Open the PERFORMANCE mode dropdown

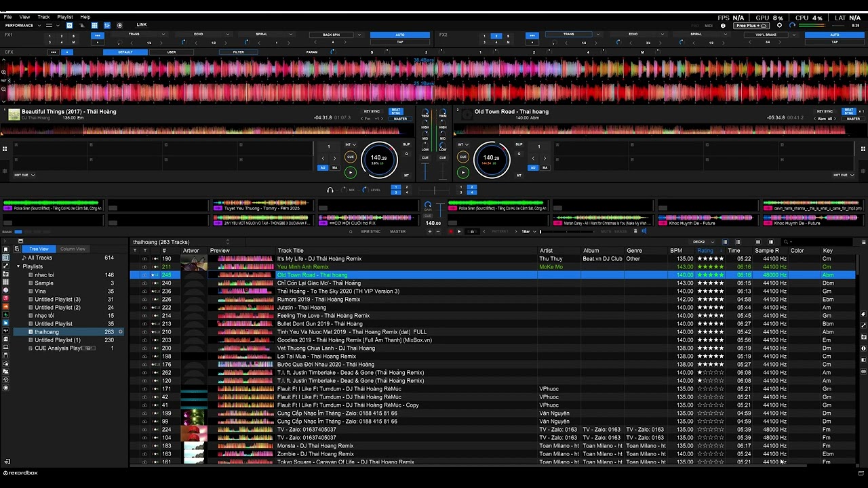pyautogui.click(x=22, y=26)
